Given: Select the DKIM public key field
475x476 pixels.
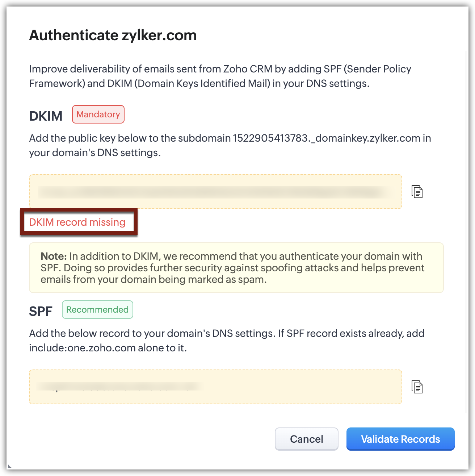Looking at the screenshot, I should pyautogui.click(x=215, y=192).
